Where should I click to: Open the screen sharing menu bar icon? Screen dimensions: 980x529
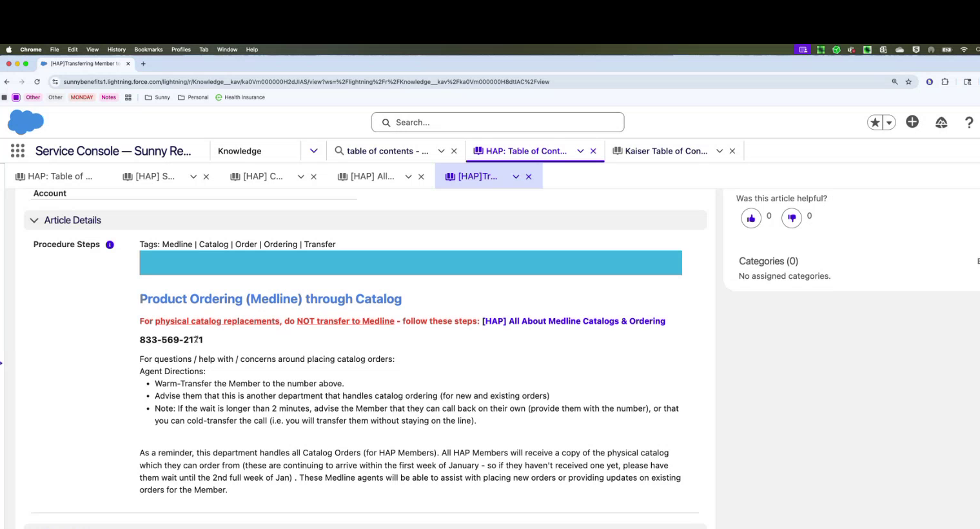(x=802, y=49)
